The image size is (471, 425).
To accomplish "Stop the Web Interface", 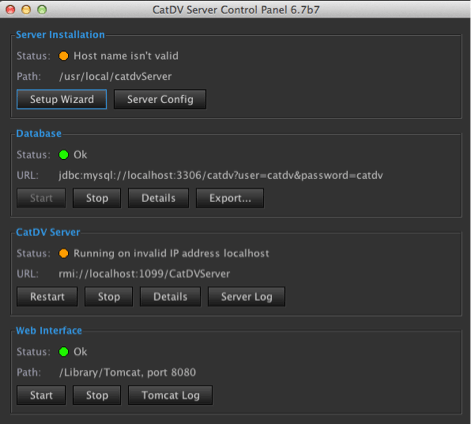I will click(97, 395).
